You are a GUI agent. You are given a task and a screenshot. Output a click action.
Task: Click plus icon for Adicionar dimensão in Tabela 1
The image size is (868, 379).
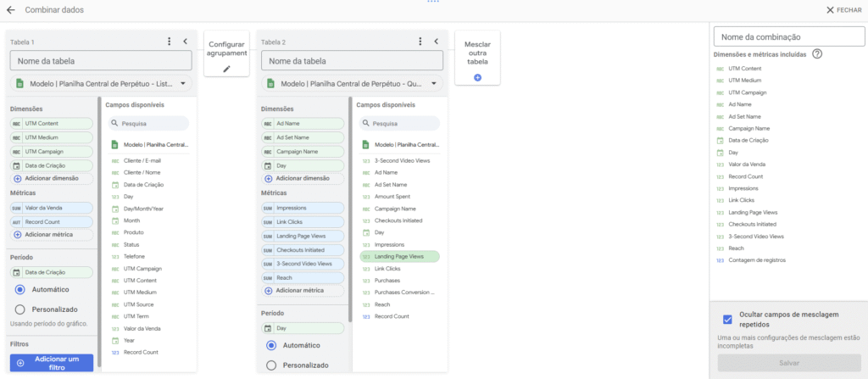[x=19, y=178]
